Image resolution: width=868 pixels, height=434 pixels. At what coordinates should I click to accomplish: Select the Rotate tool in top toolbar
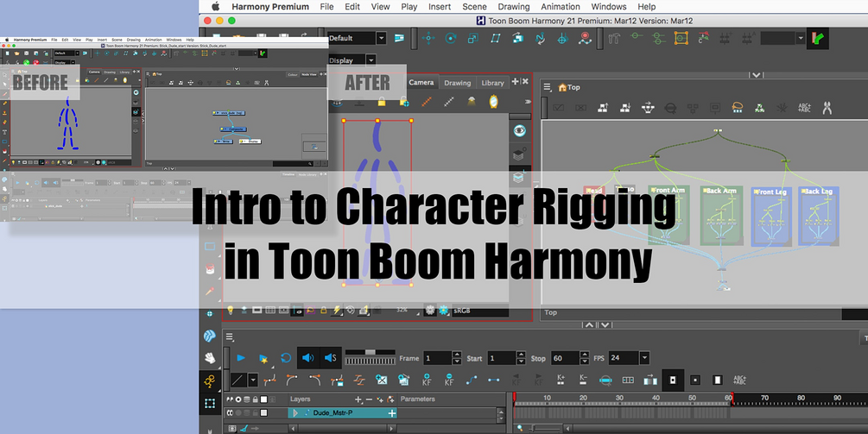pyautogui.click(x=451, y=38)
